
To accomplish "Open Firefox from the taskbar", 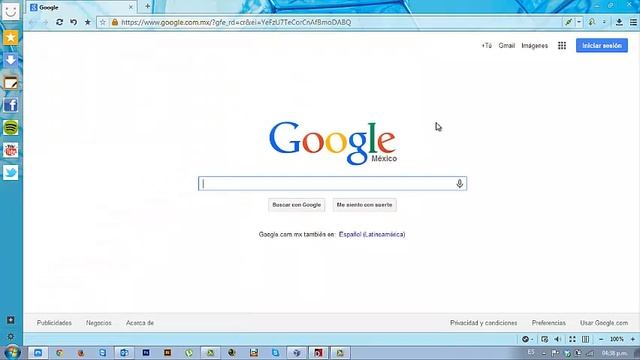I will point(81,353).
